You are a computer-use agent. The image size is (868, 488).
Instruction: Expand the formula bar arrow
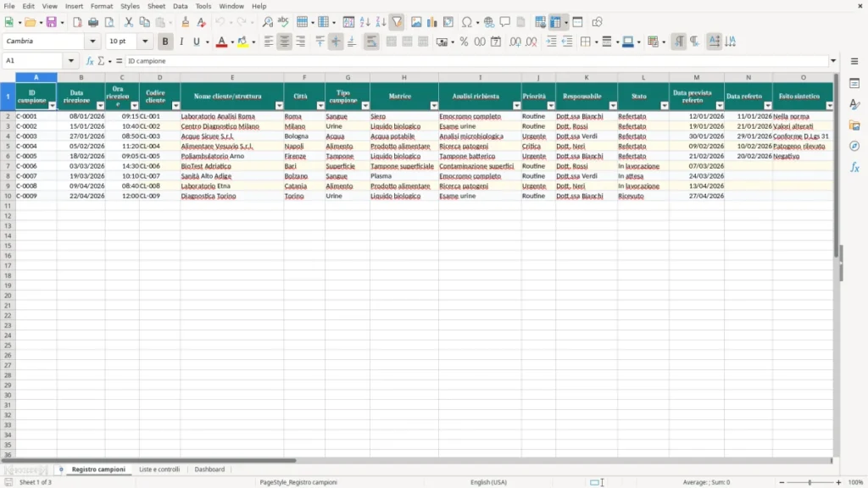click(x=833, y=61)
